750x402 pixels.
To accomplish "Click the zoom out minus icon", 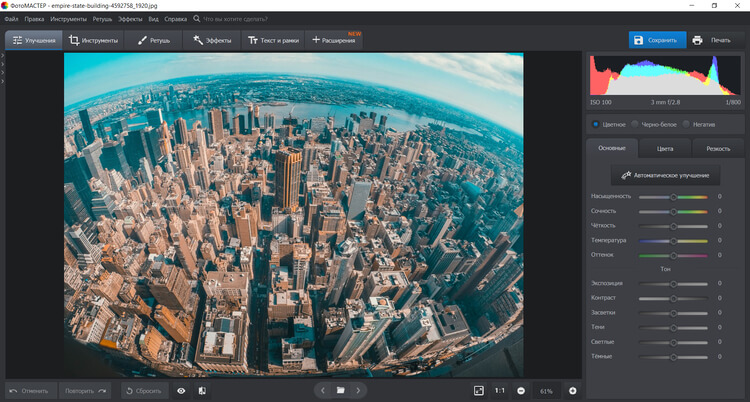I will (521, 390).
